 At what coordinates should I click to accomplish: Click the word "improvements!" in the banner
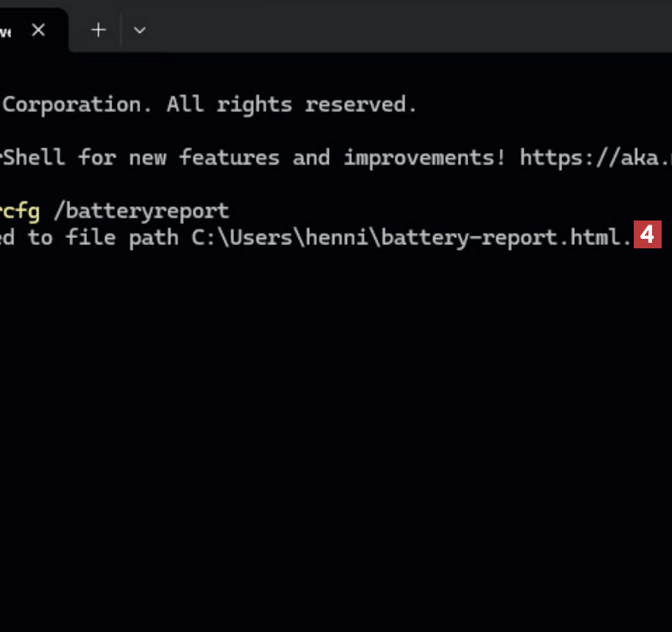pyautogui.click(x=424, y=157)
